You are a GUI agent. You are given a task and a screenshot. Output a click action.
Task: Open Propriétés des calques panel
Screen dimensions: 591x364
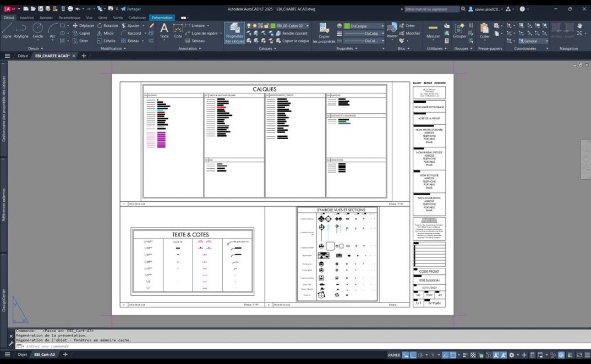[x=234, y=32]
